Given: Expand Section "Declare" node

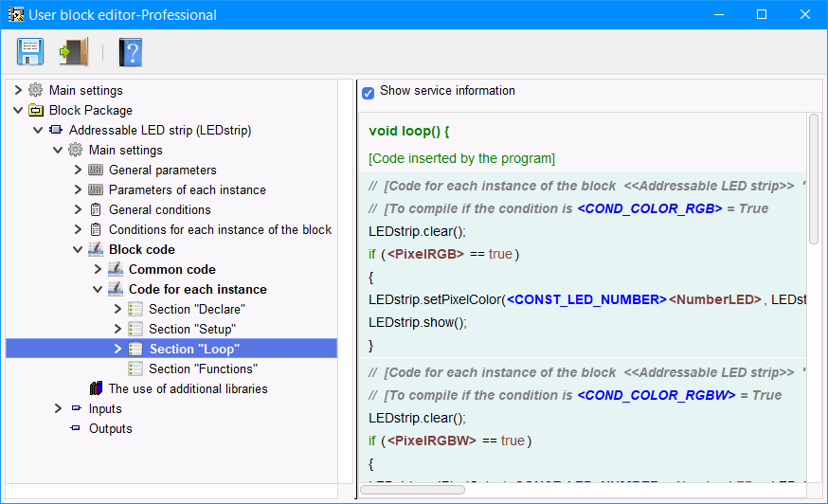Looking at the screenshot, I should point(117,310).
